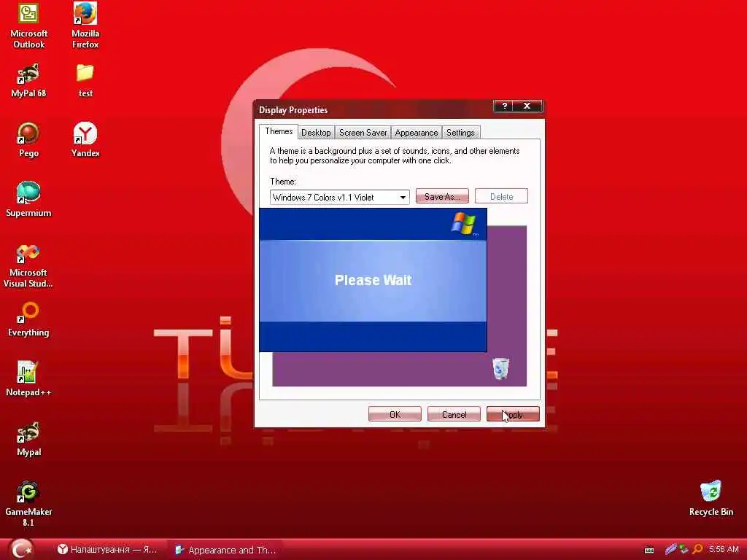The height and width of the screenshot is (560, 747).
Task: Click the Windows 7 Colors v1.1 Violet combo box
Action: 340,197
